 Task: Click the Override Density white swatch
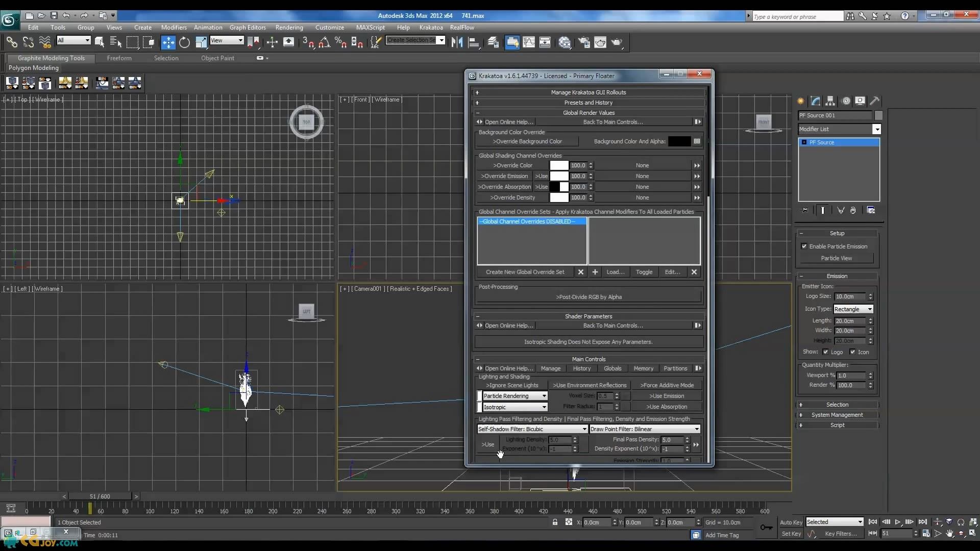559,197
